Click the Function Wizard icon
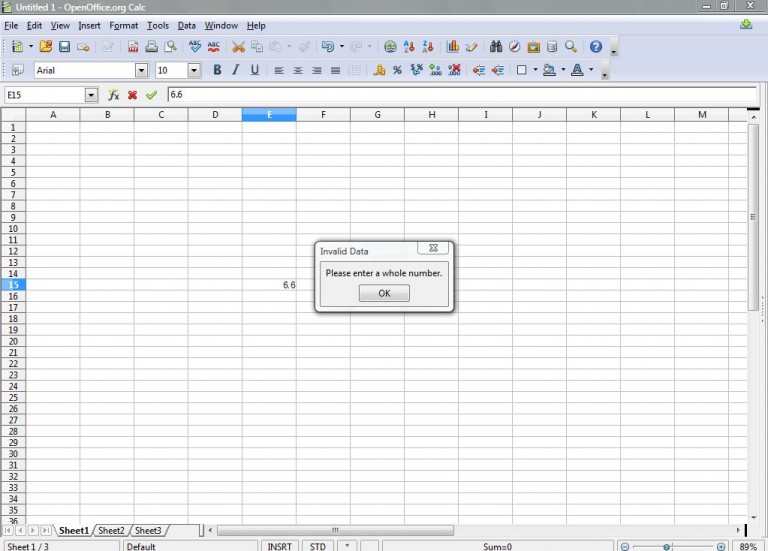 click(x=114, y=95)
